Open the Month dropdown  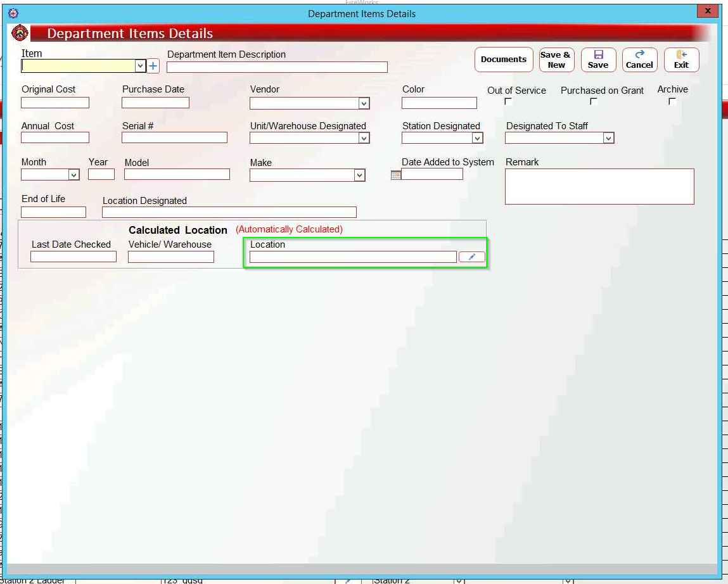point(73,175)
